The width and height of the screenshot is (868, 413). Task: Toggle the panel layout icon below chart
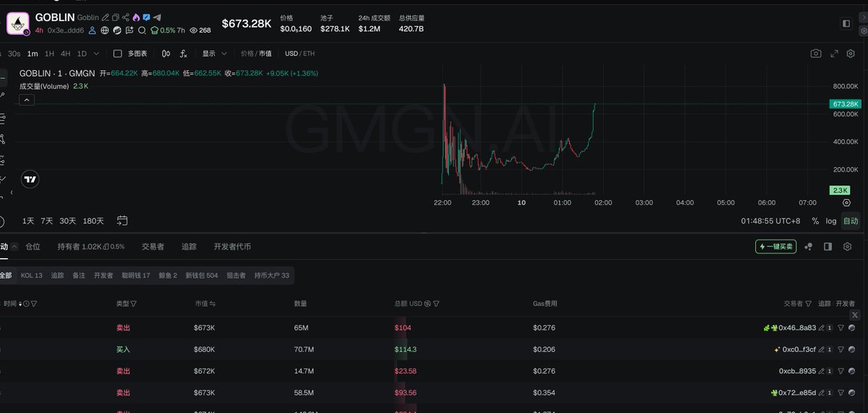click(x=828, y=247)
